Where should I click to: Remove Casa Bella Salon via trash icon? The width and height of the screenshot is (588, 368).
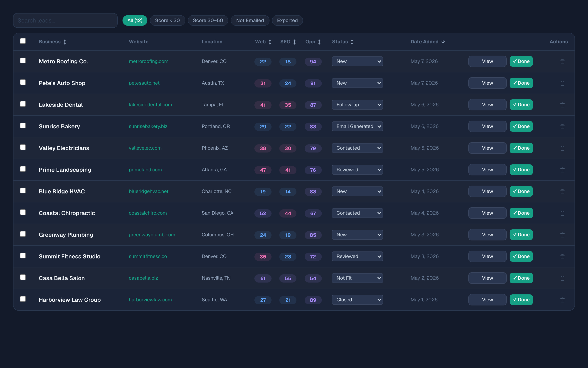562,278
